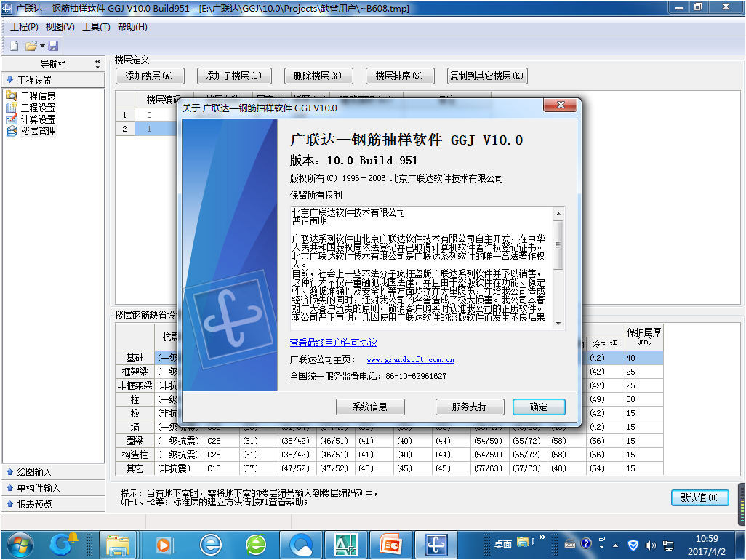The width and height of the screenshot is (746, 560).
Task: Click the 其它 row header
Action: point(135,468)
